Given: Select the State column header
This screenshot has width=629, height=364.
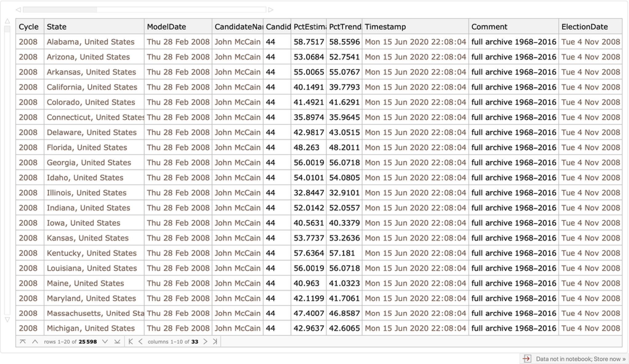Looking at the screenshot, I should [x=57, y=27].
